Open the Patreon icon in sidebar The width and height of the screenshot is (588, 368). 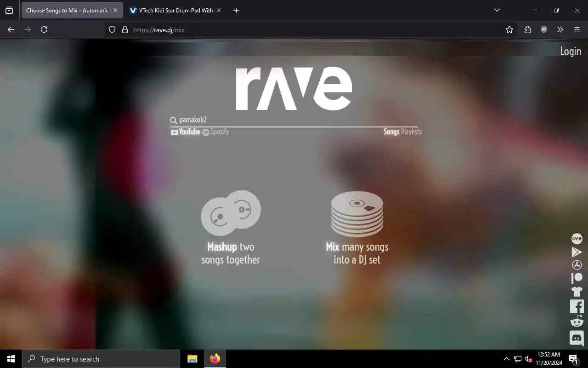tap(577, 278)
